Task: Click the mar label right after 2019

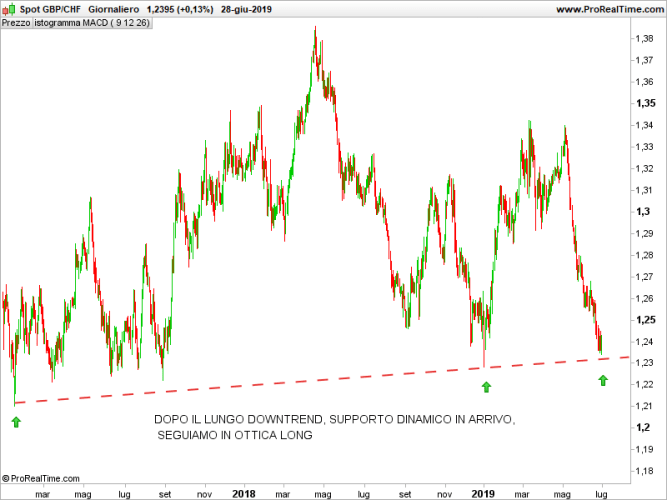Action: (x=522, y=494)
